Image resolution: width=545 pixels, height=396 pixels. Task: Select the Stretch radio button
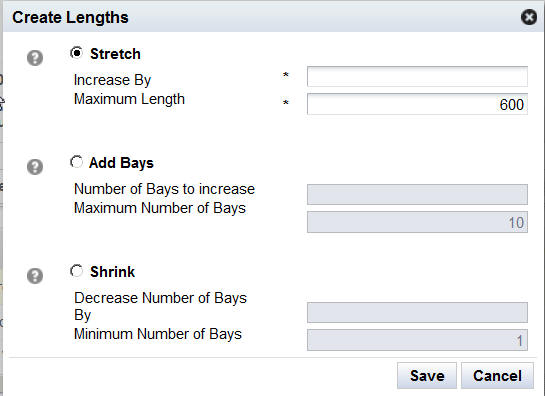[x=76, y=53]
